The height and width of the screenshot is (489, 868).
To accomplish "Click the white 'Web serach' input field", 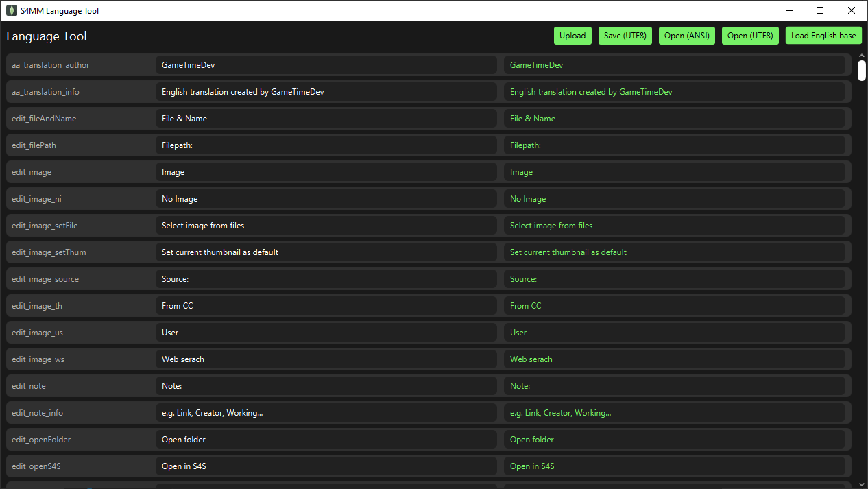I will [x=326, y=359].
